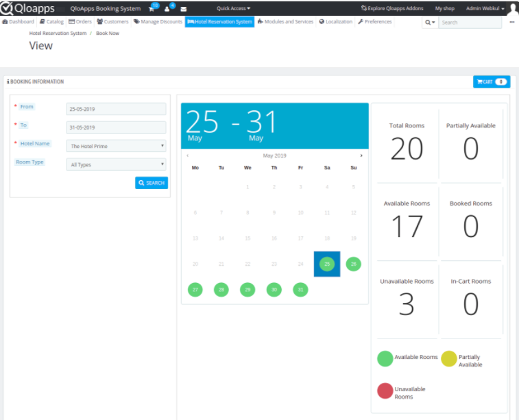Open the new customers notification icon
This screenshot has width=519, height=420.
tap(167, 9)
